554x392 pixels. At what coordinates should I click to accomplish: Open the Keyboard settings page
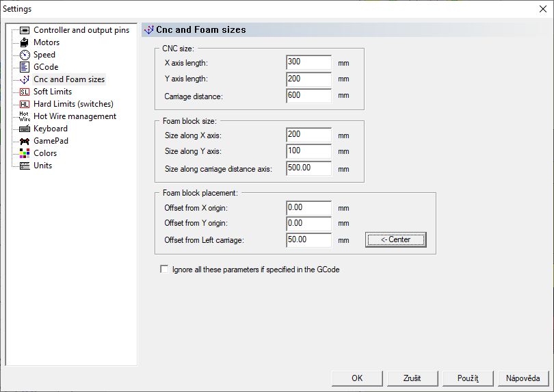pos(50,129)
